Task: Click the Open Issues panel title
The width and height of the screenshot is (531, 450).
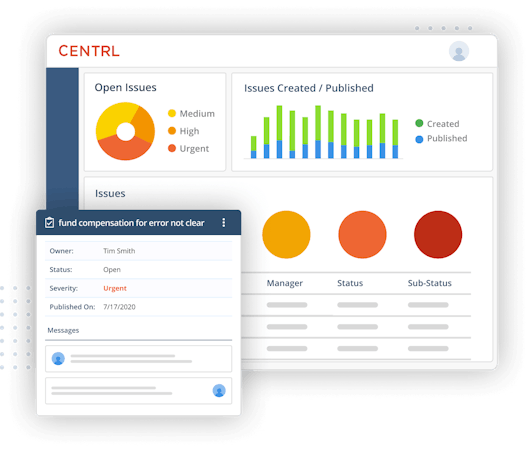Action: coord(125,87)
